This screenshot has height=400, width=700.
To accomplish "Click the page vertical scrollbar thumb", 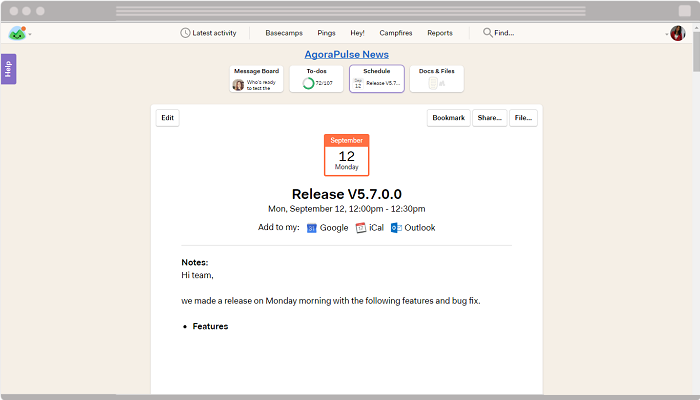I will point(696,51).
